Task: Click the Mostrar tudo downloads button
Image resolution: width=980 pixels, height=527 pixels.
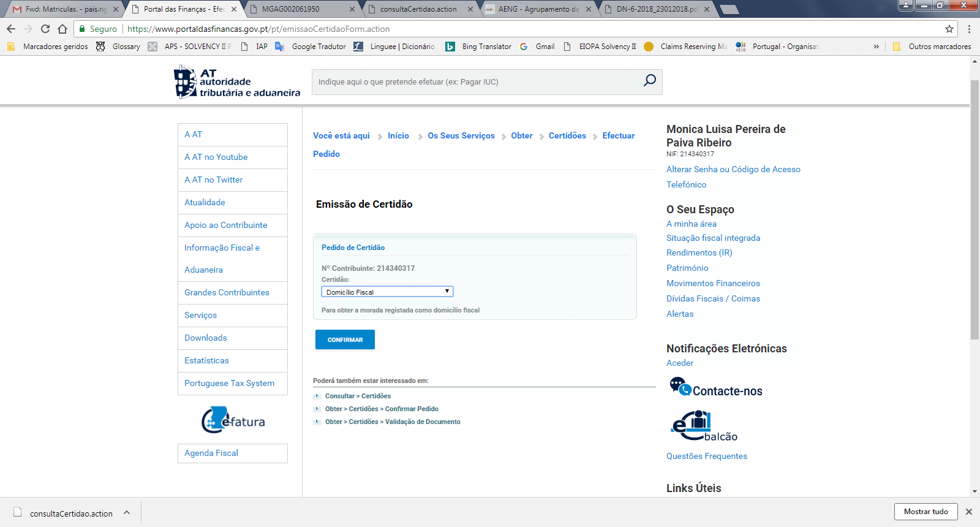Action: (925, 512)
